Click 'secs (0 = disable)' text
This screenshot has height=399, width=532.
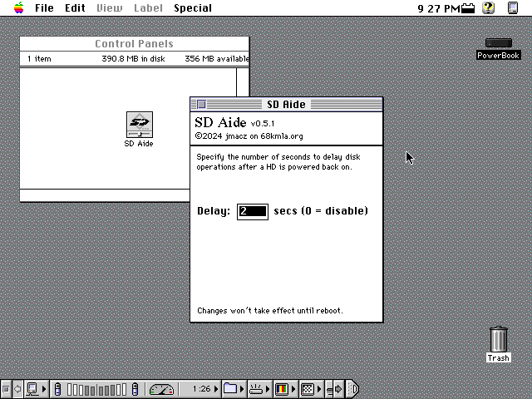[x=321, y=210]
